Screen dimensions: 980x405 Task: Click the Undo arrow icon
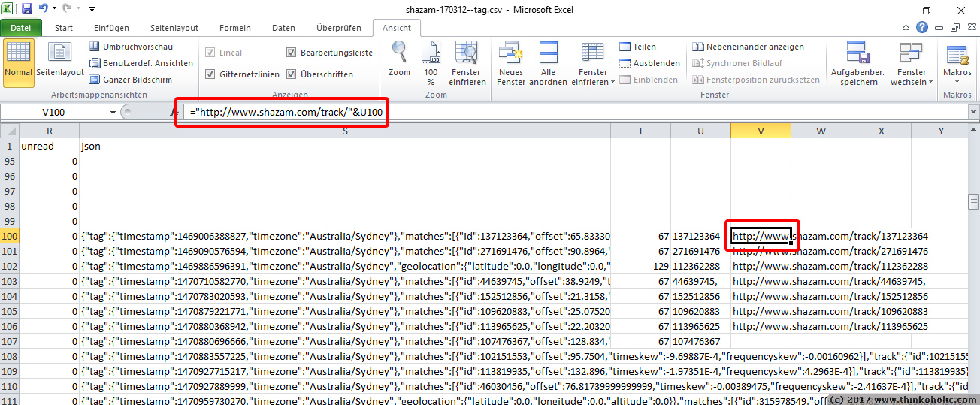click(44, 9)
